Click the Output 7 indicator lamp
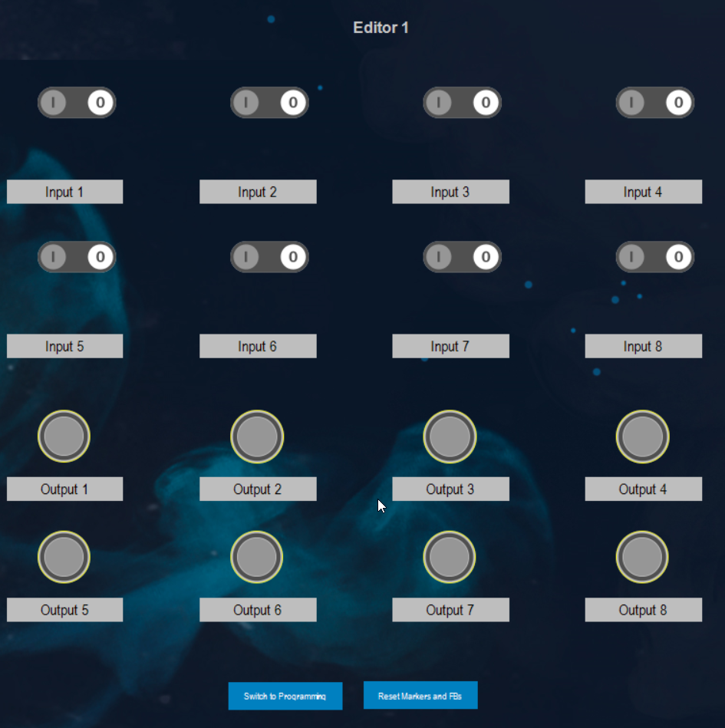 [x=450, y=557]
